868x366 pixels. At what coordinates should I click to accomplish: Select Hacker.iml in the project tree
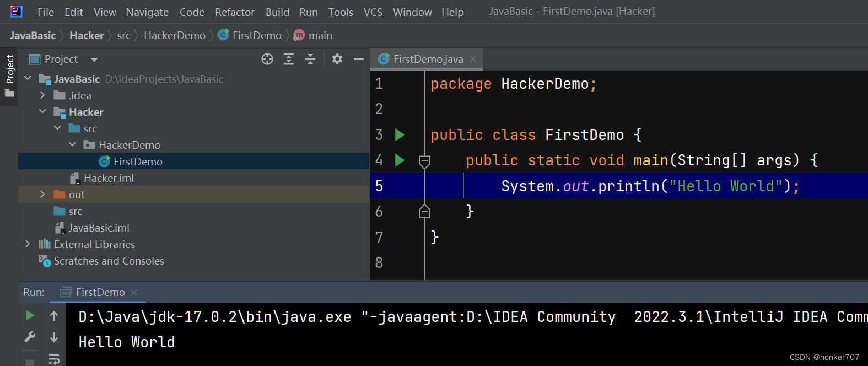pyautogui.click(x=109, y=178)
